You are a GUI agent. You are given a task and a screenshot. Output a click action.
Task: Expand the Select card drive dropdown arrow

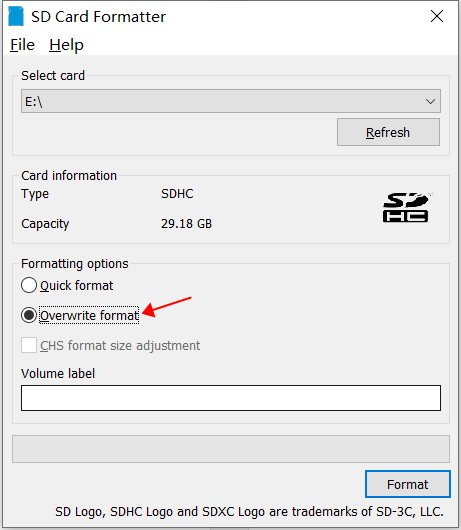[x=430, y=101]
